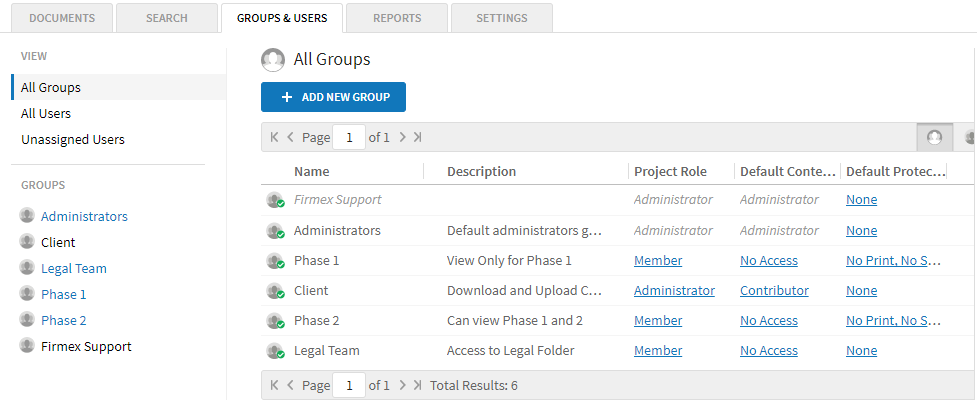Click Client row group icon in table
977x400 pixels.
pyautogui.click(x=275, y=291)
